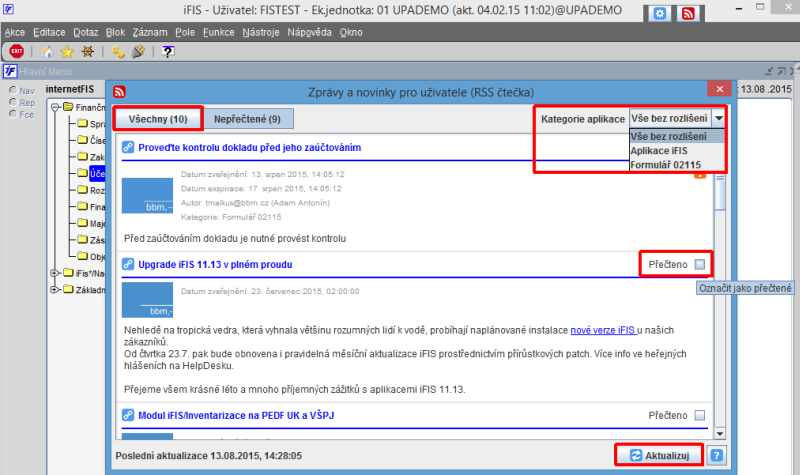Screen dimensions: 800x475
Task: Open the nové verze iFIS hyperlink
Action: coord(602,330)
